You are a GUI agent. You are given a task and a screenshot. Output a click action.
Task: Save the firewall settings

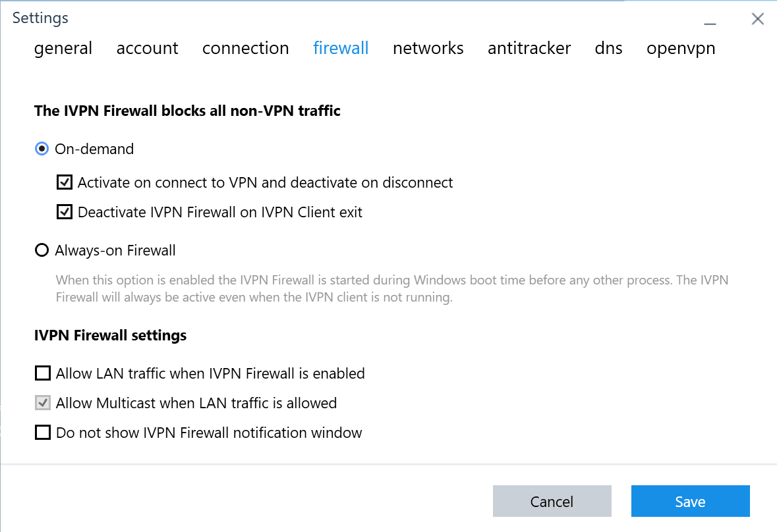(690, 501)
